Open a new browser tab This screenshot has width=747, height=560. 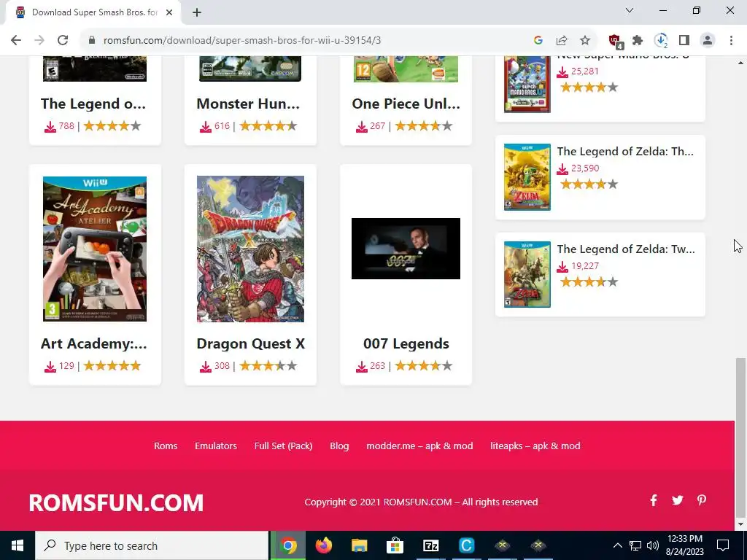(x=197, y=13)
